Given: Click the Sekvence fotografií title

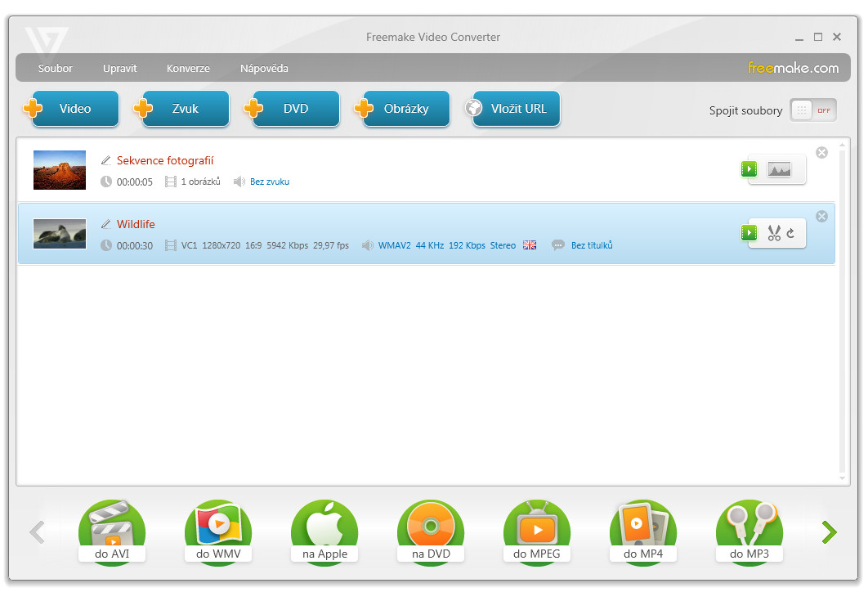Looking at the screenshot, I should [165, 160].
